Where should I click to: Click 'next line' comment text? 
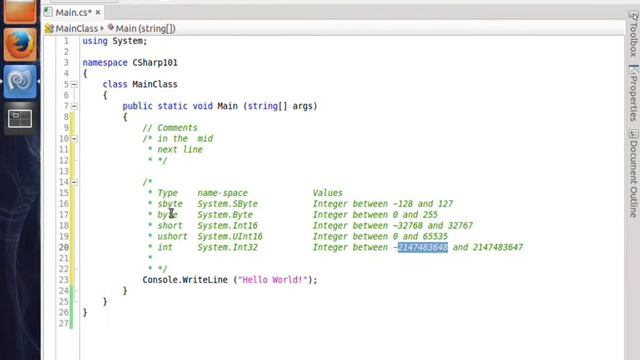pos(180,149)
